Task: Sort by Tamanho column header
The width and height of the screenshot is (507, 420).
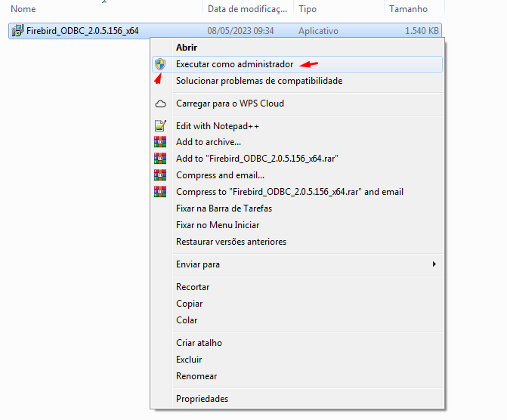Action: [414, 9]
